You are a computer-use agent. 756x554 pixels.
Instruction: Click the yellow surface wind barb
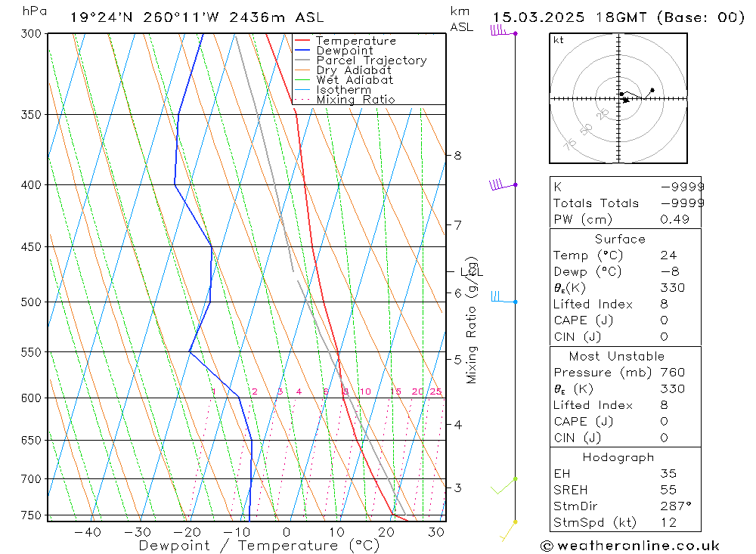[509, 530]
